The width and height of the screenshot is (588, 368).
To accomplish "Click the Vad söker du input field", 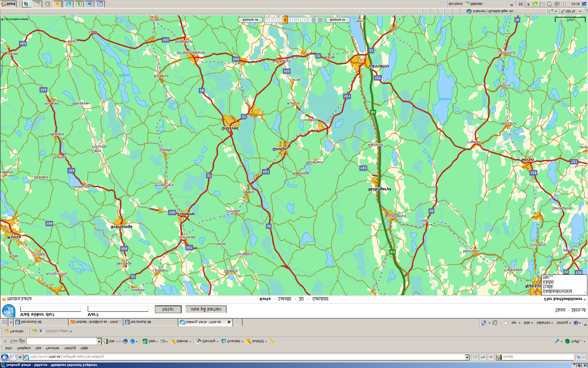I will point(51,309).
